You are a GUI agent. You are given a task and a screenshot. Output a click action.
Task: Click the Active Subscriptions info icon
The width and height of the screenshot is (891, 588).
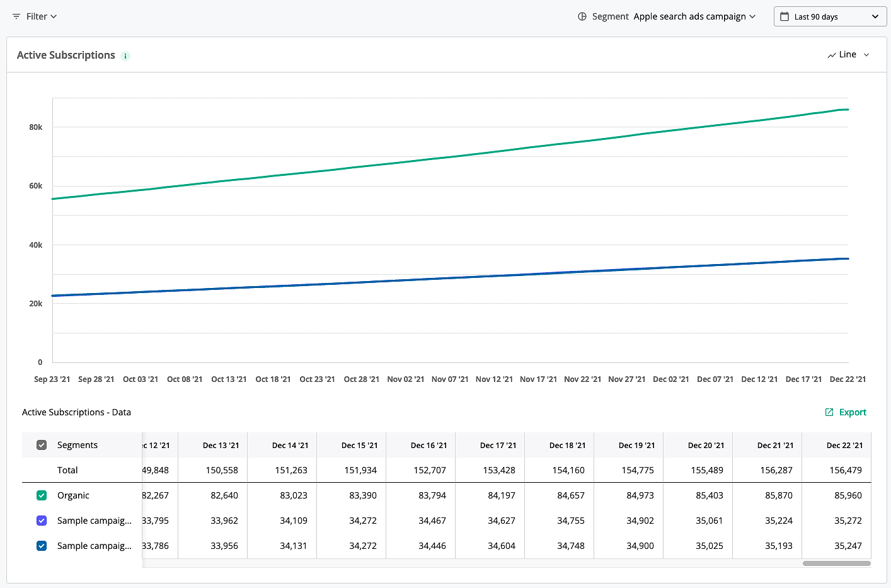[125, 55]
